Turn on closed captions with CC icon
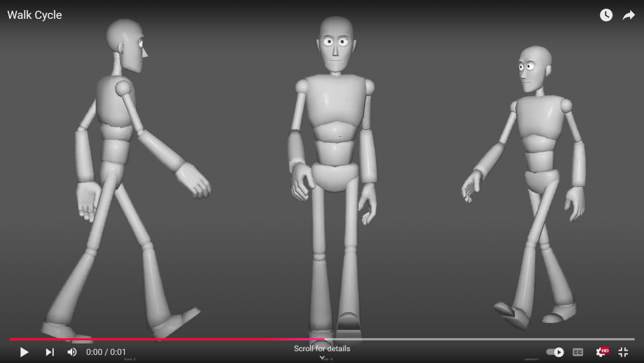 (x=578, y=352)
